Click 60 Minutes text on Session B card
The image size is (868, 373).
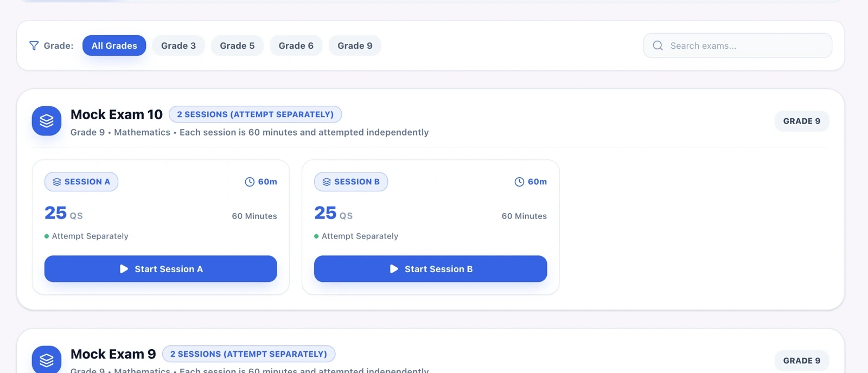point(524,216)
